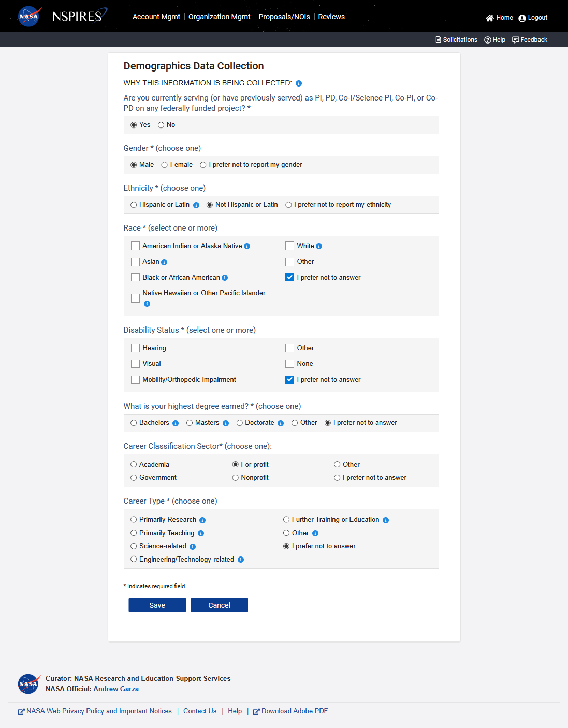This screenshot has height=728, width=568.
Task: Click the NASA logo in header
Action: (x=29, y=16)
